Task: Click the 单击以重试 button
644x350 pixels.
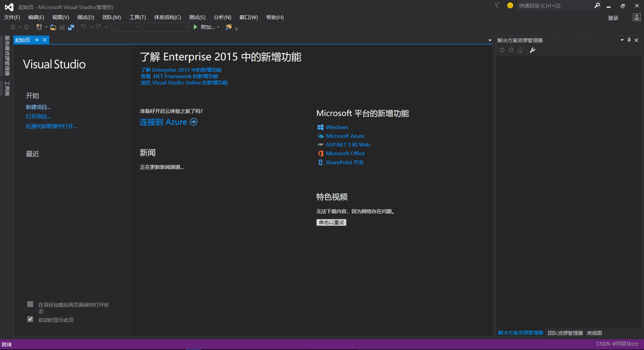Action: point(331,223)
